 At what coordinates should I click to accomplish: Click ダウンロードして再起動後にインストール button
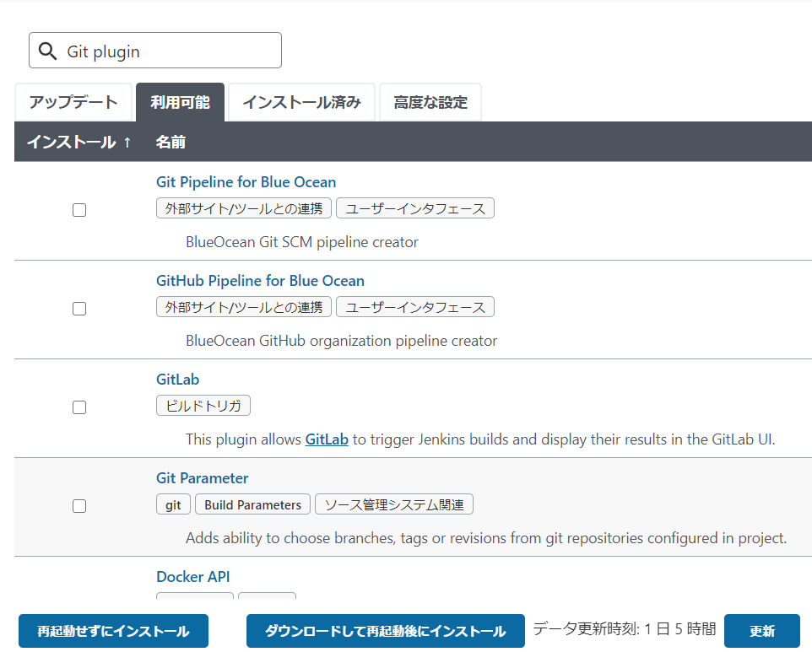coord(385,631)
